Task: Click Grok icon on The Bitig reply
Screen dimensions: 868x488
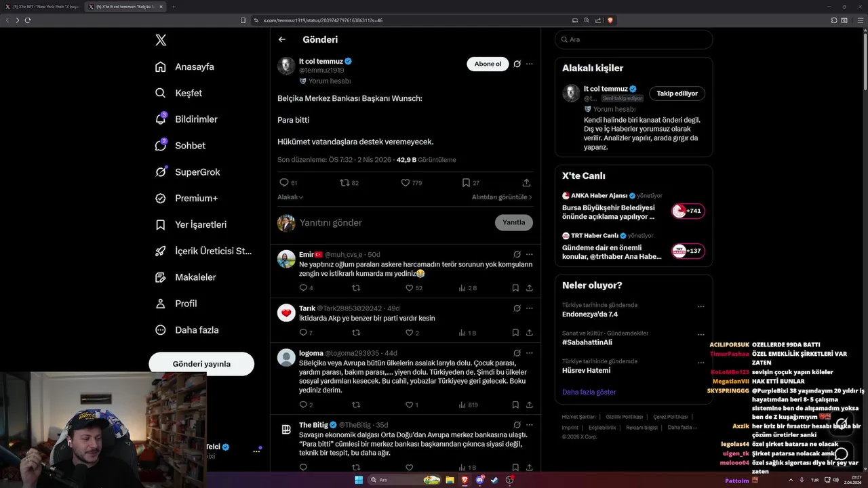Action: [517, 425]
